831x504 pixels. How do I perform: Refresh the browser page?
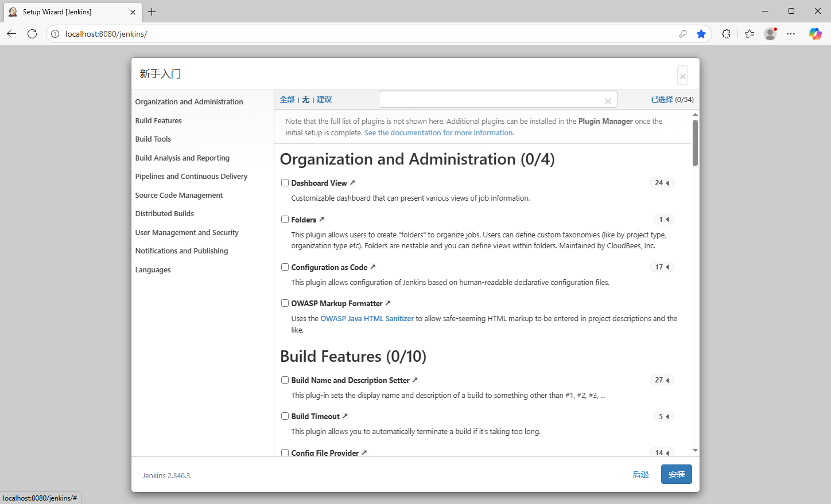point(32,34)
